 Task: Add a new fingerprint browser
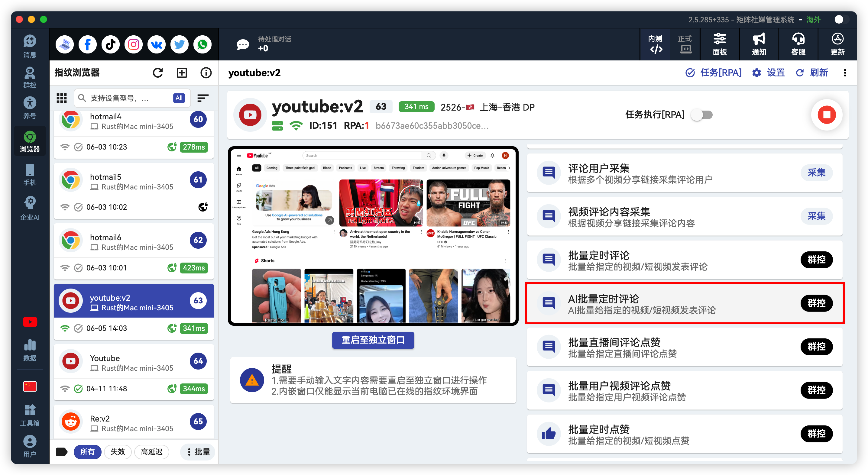182,73
